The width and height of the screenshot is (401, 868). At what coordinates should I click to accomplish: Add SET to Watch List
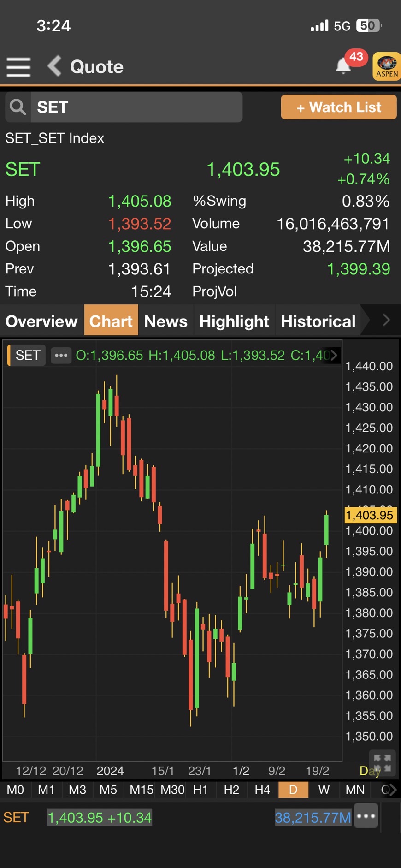[x=339, y=107]
